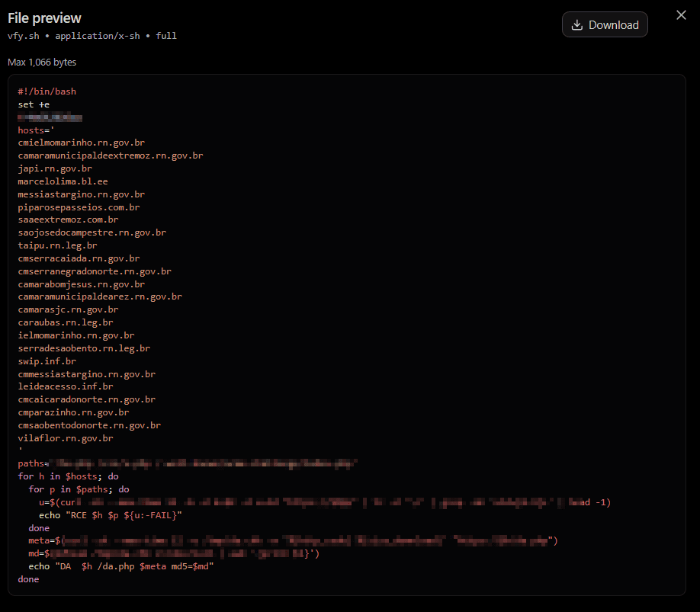Click the piparosepasseios.com.br line
This screenshot has width=700, height=612.
coord(79,207)
